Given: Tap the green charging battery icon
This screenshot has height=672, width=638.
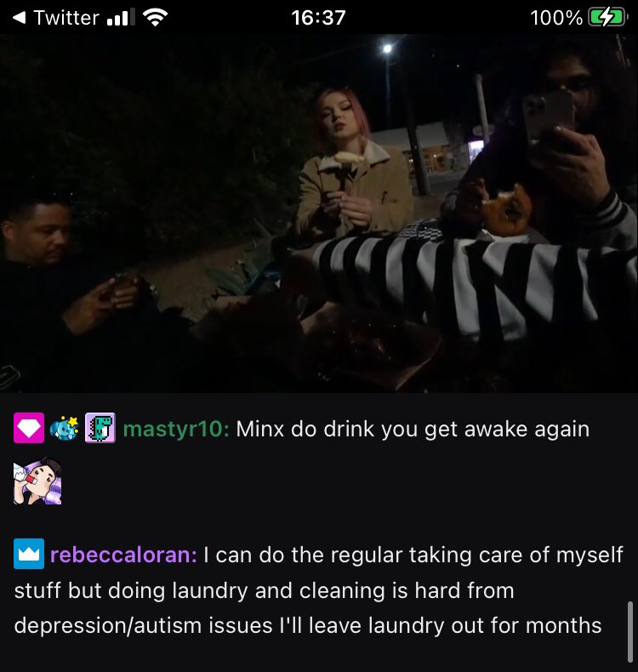Looking at the screenshot, I should tap(608, 18).
